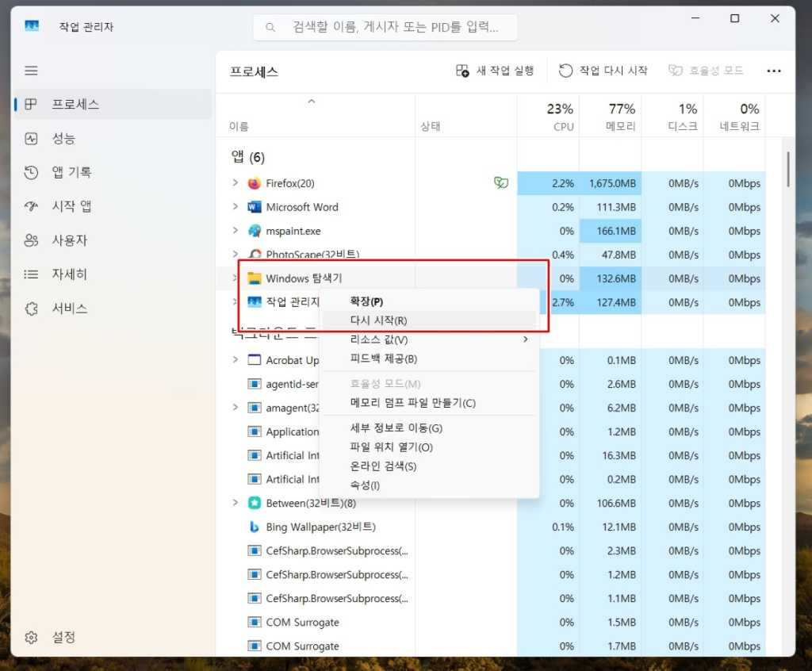
Task: Click the 새 작업 실행 button
Action: tap(494, 71)
